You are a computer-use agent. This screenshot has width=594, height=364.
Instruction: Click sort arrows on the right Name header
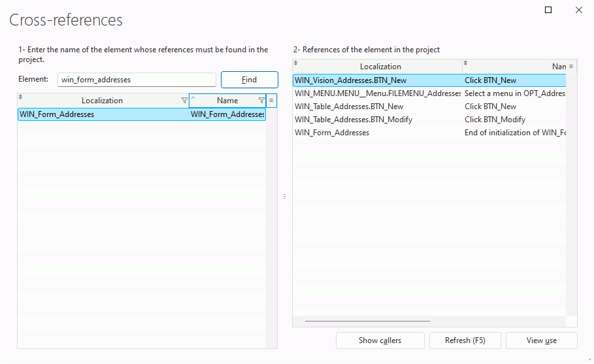coord(465,63)
